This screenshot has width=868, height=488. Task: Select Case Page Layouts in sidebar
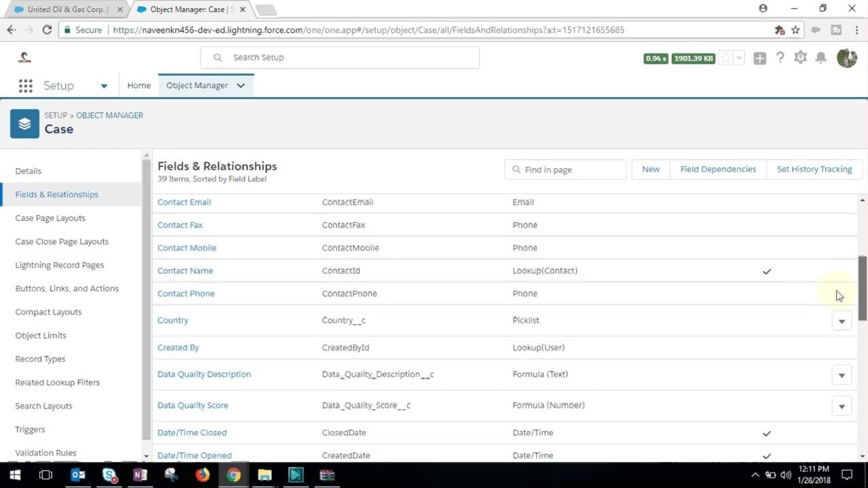tap(50, 218)
